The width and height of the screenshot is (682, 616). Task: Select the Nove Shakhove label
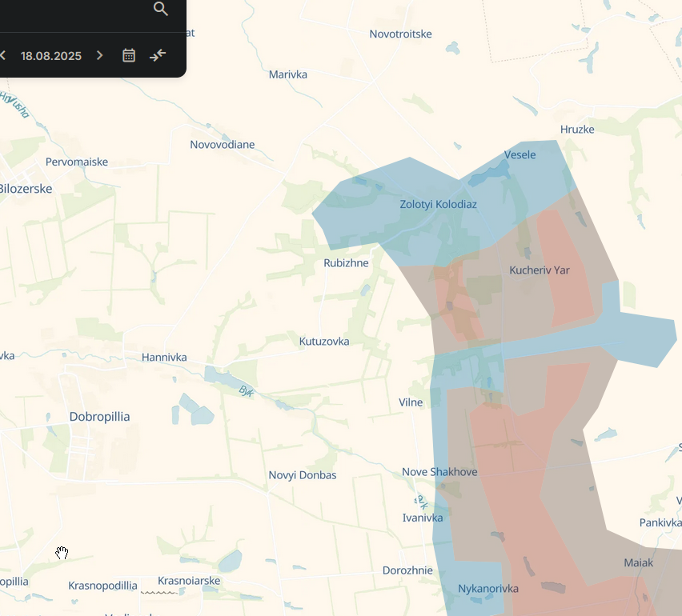pos(439,472)
